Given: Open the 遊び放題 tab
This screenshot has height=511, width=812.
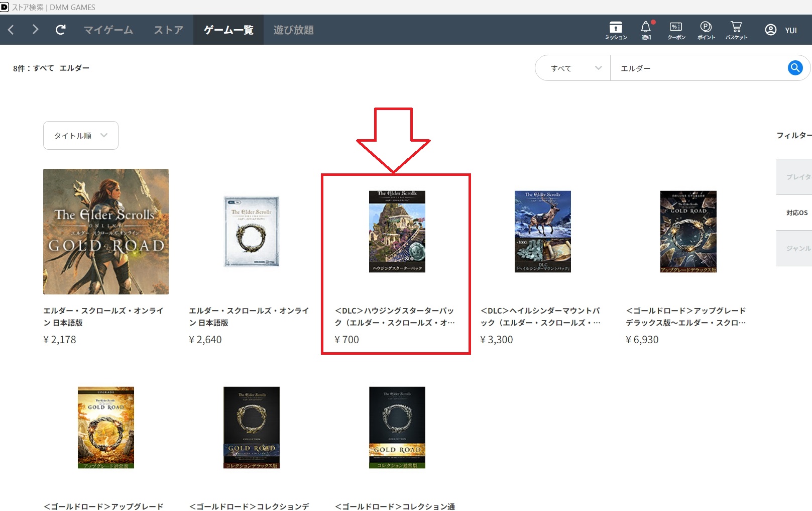Looking at the screenshot, I should point(293,30).
